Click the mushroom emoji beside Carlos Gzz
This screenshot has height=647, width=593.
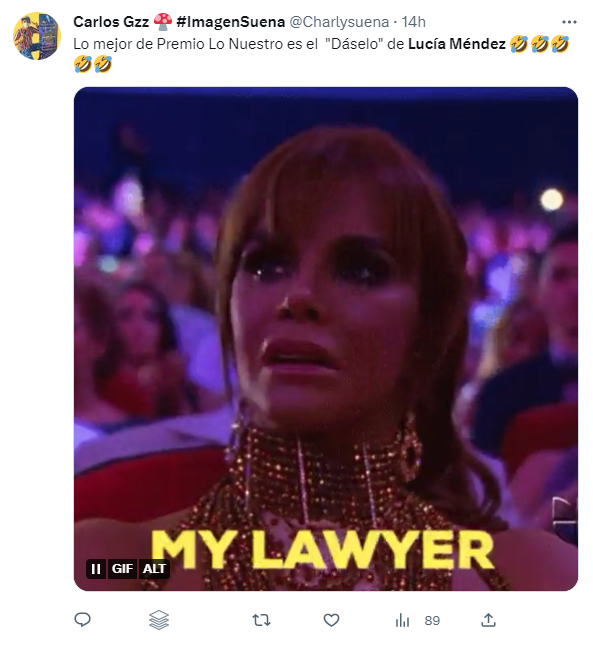[x=163, y=21]
